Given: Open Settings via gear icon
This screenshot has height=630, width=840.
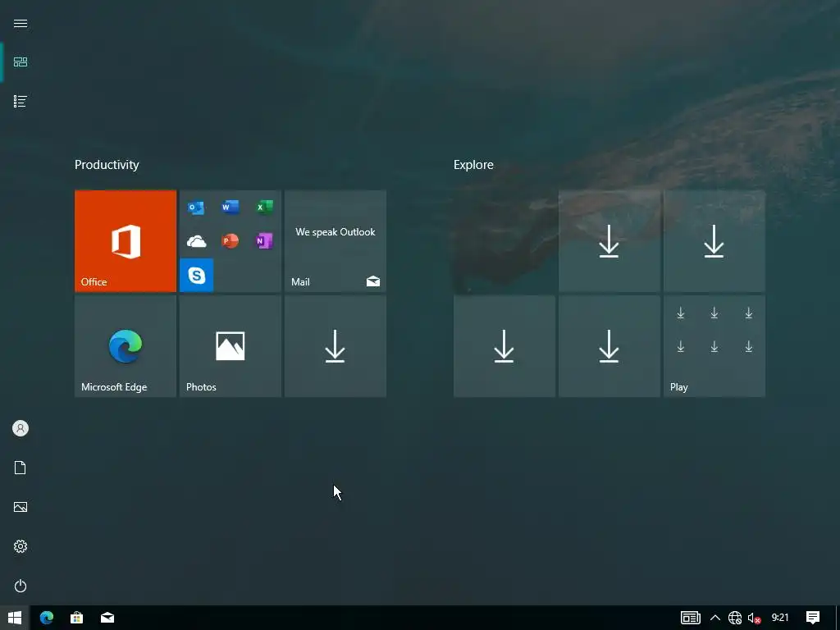Looking at the screenshot, I should pos(21,546).
